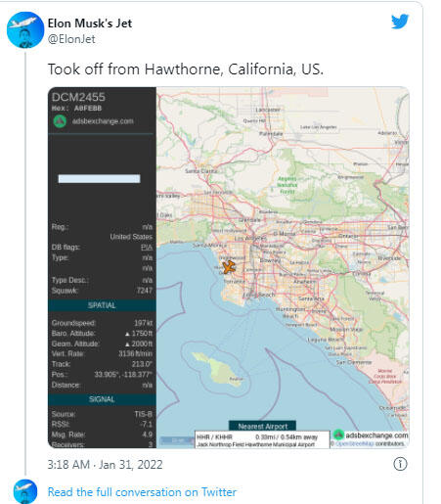Click the Twitter bird logo
441x504 pixels.
[400, 22]
